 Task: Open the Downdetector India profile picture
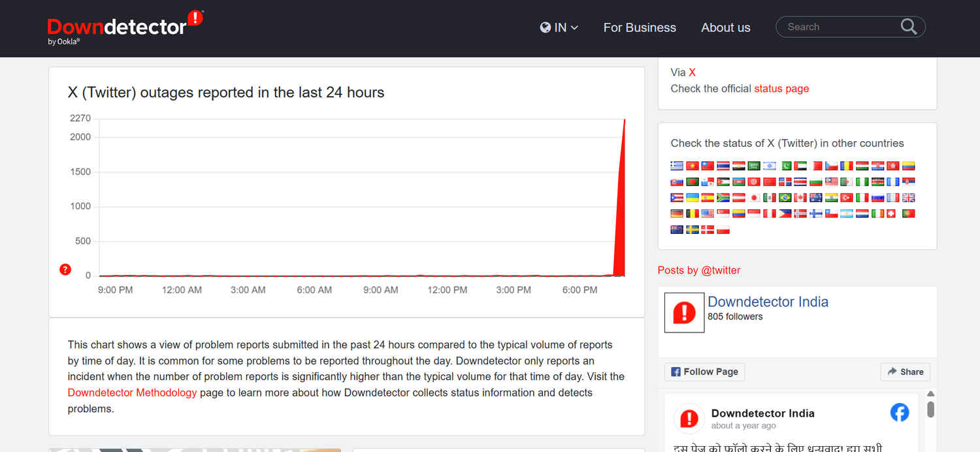[x=684, y=312]
